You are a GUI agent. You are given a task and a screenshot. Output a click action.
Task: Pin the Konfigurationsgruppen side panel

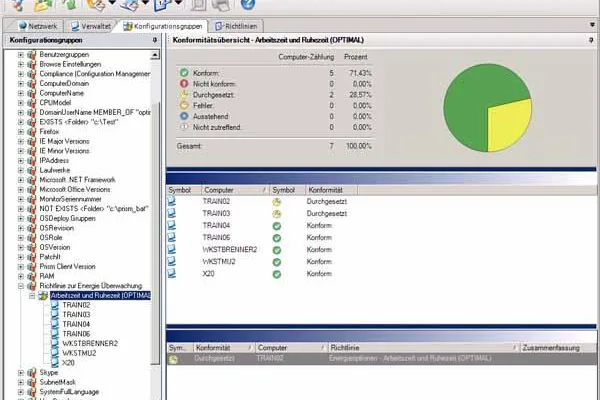(155, 40)
